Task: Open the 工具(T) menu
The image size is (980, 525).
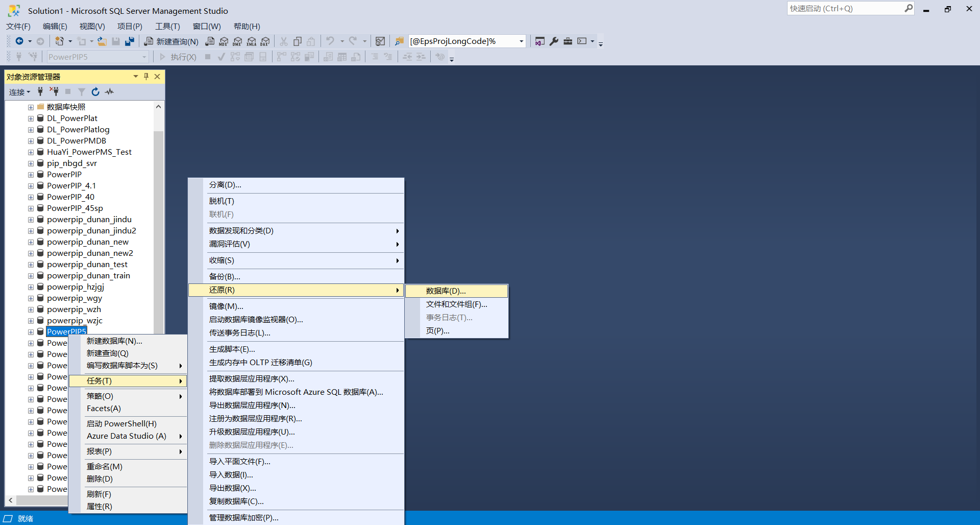Action: click(x=167, y=26)
